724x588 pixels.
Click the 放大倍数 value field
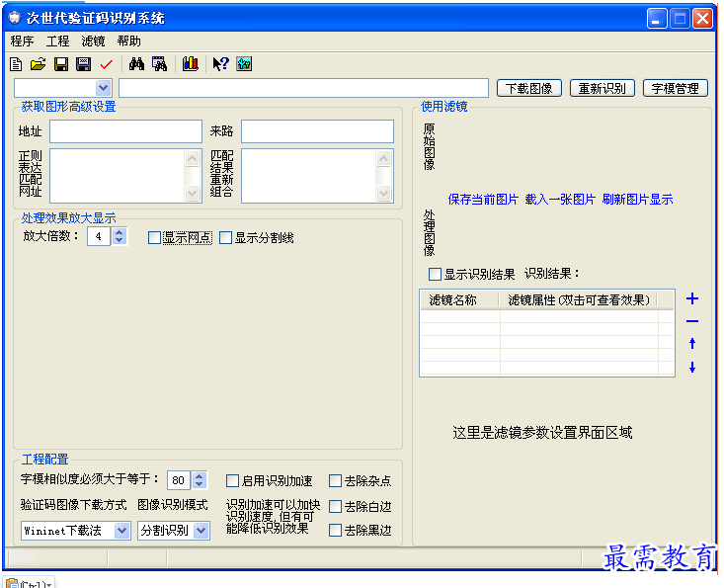(99, 236)
